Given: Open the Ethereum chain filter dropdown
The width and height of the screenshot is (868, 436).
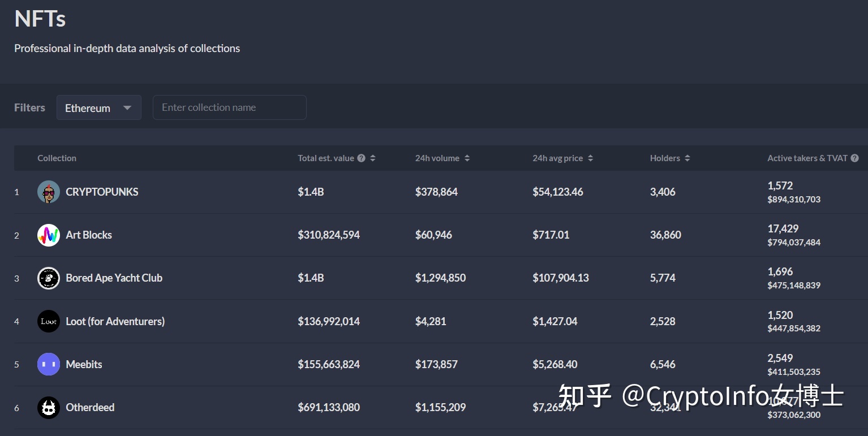Looking at the screenshot, I should tap(99, 107).
